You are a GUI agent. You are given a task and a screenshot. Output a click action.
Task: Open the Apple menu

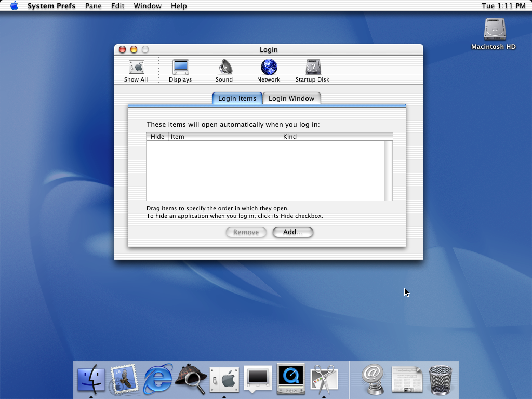[14, 6]
